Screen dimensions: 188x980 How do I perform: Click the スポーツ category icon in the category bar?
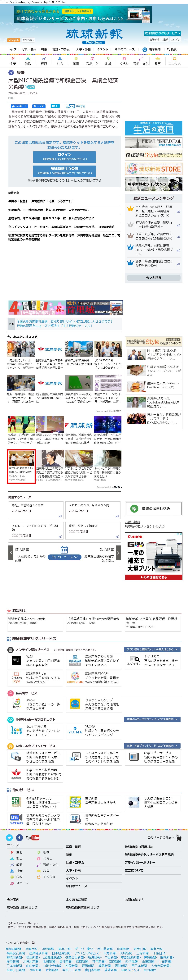[92, 61]
